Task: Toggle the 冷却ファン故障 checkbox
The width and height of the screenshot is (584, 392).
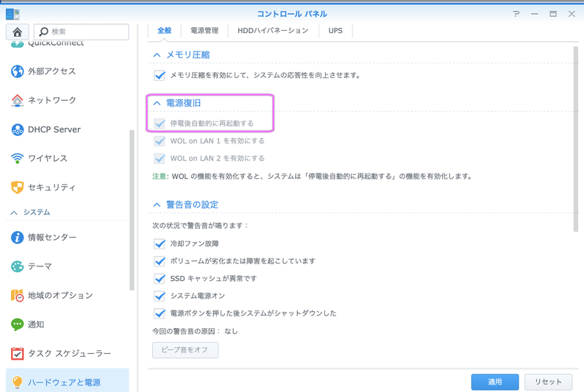Action: pyautogui.click(x=160, y=243)
